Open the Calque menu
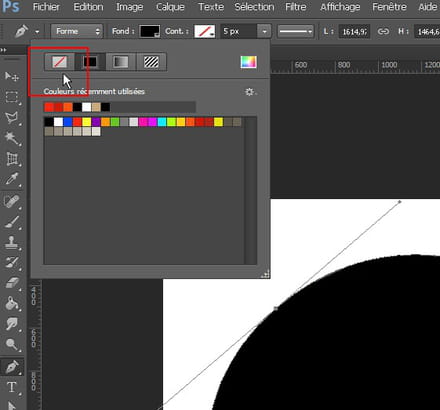Viewport: 440px width, 410px height. click(x=170, y=7)
